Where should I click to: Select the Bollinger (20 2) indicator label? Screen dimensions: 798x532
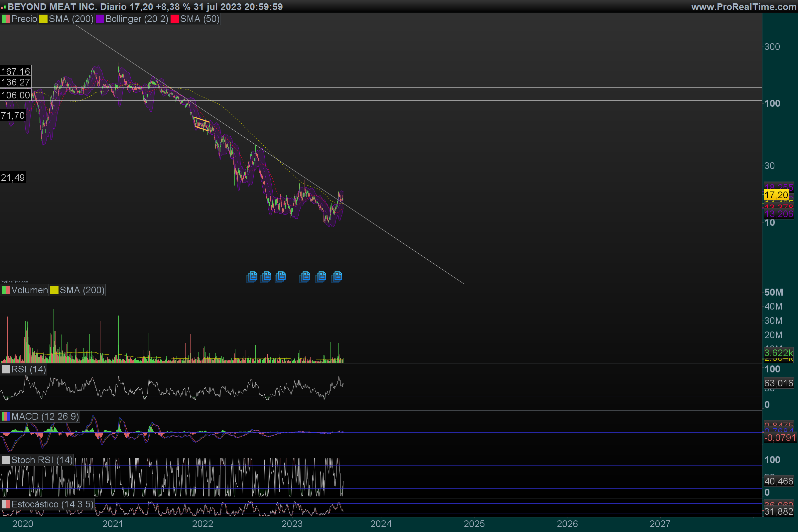click(x=136, y=19)
